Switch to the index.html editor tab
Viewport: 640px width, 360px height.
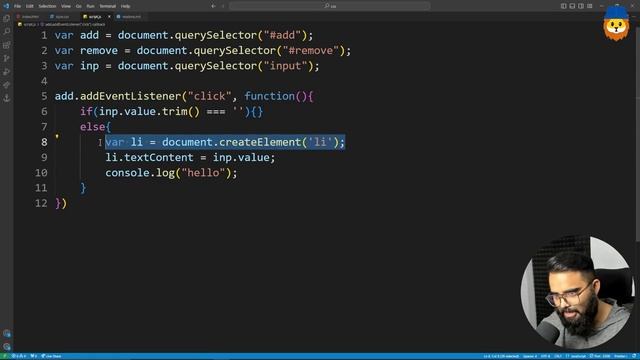coord(29,17)
